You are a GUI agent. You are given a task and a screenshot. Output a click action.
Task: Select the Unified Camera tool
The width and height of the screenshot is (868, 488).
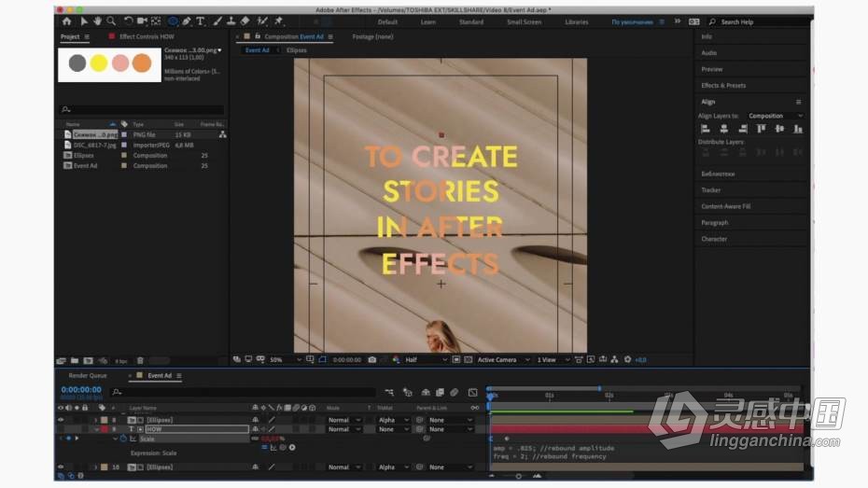(142, 21)
